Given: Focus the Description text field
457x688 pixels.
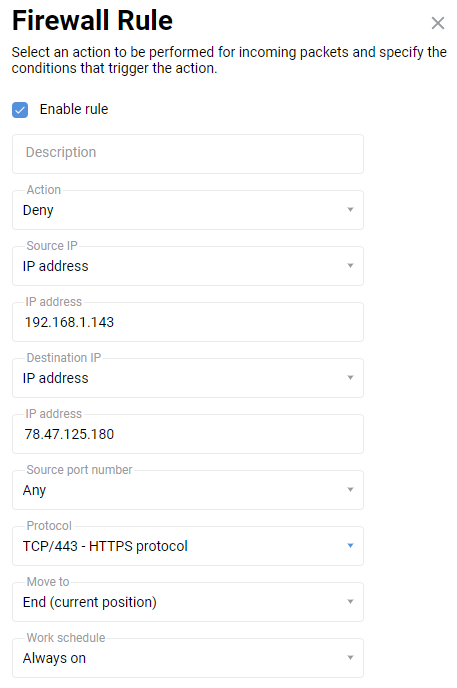Looking at the screenshot, I should click(x=188, y=154).
